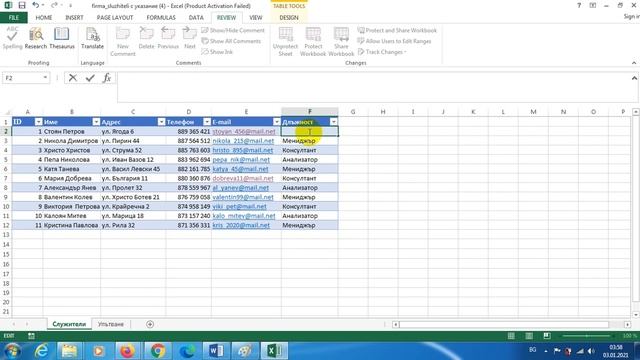Click Share Workbook
640x360 pixels.
pyautogui.click(x=341, y=41)
